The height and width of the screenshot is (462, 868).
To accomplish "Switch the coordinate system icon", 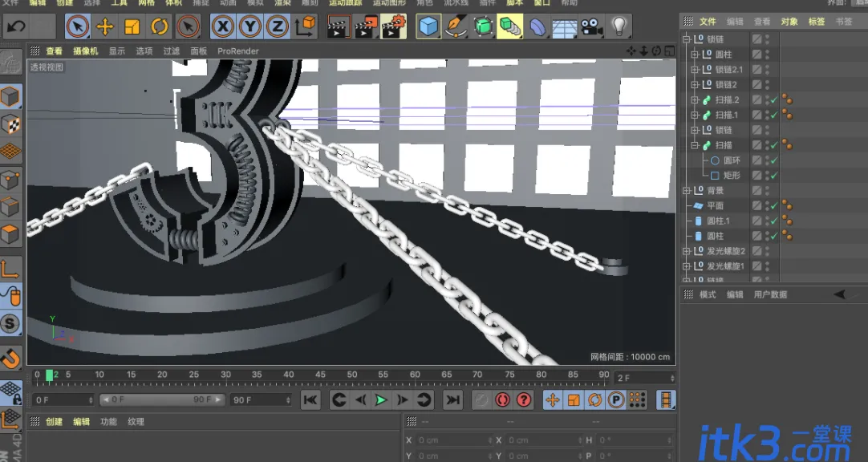I will [305, 26].
